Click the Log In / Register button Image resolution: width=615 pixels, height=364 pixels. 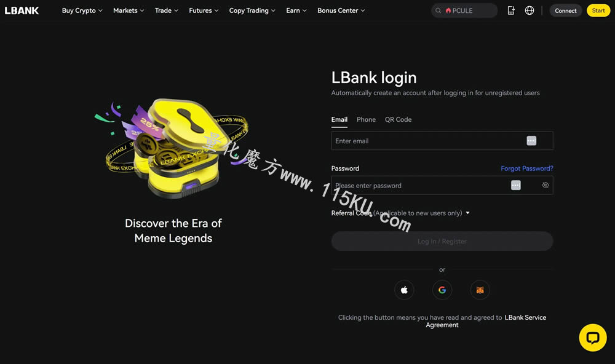click(x=442, y=241)
